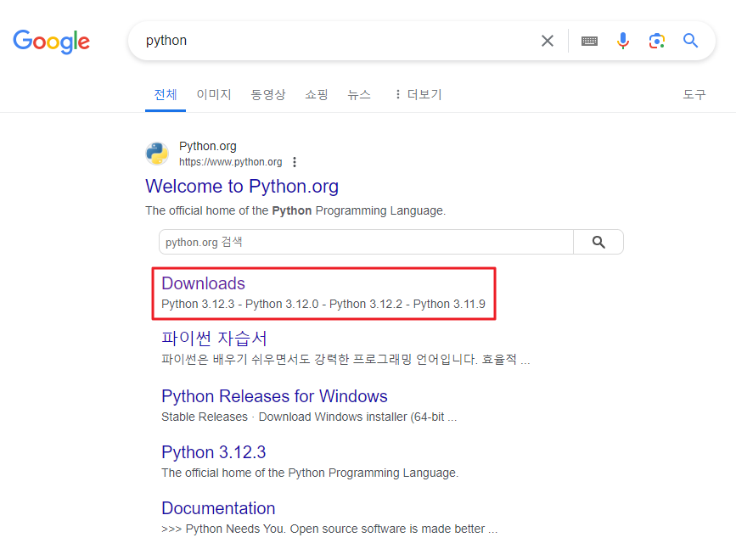Open the 파이썬 자습서 link
This screenshot has height=560, width=736.
click(x=214, y=339)
